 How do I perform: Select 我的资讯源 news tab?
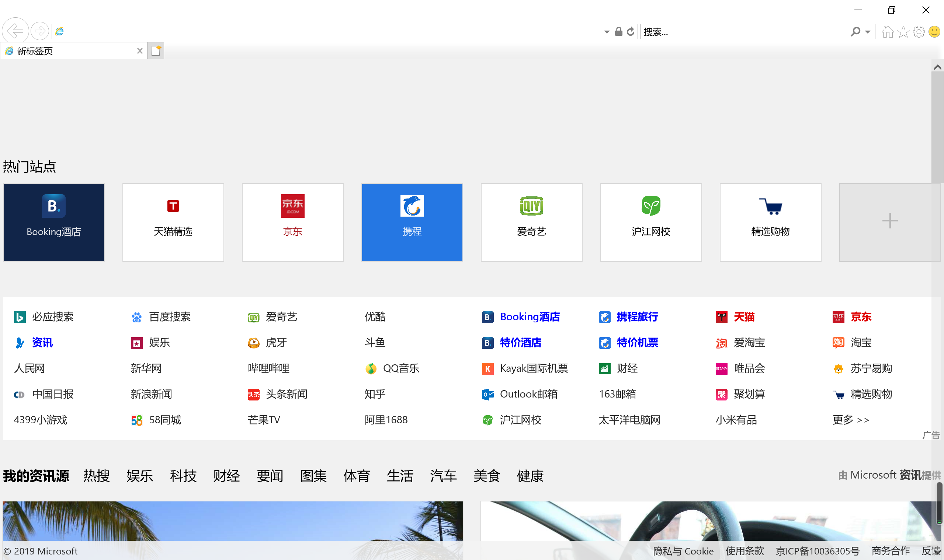click(36, 476)
